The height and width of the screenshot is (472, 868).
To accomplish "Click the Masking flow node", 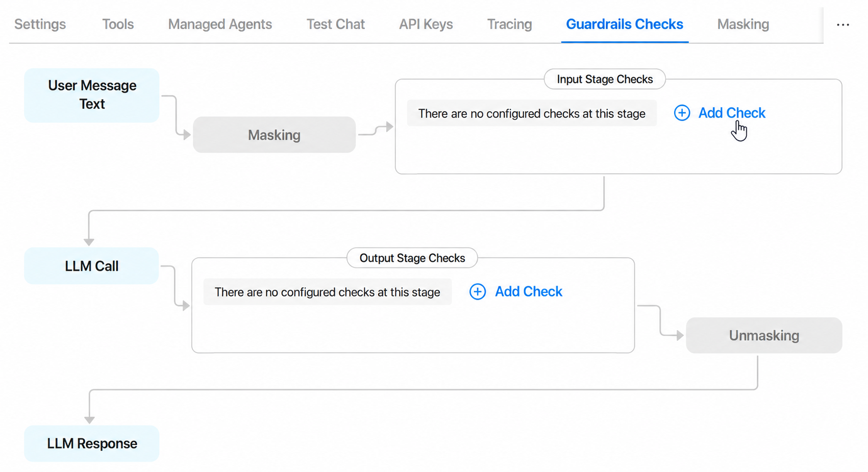I will click(274, 135).
